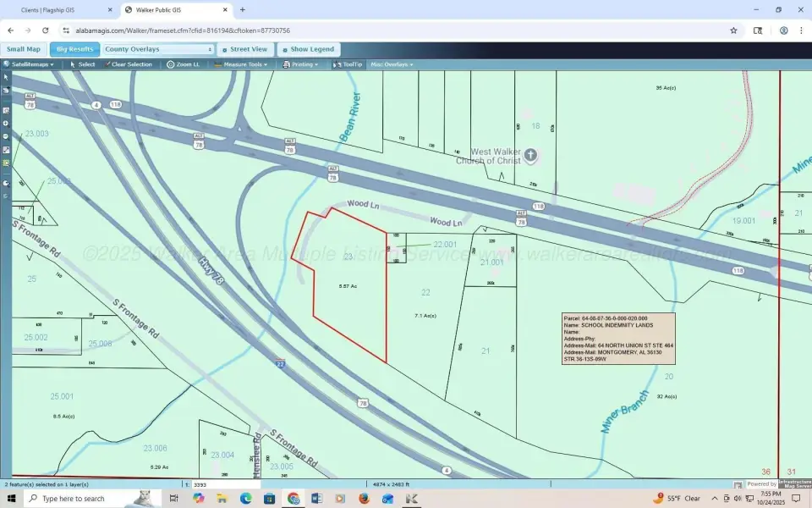Open Microsoft Word from the taskbar
The width and height of the screenshot is (812, 508).
coord(316,499)
